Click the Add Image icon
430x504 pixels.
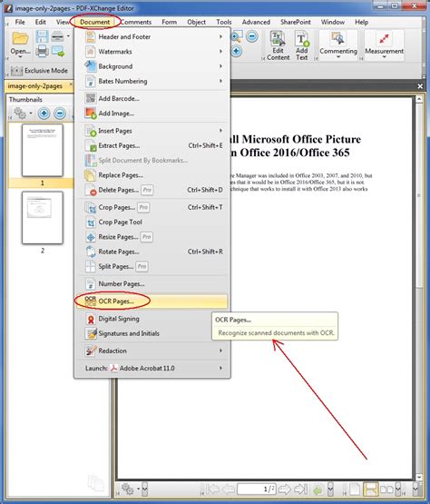pos(91,114)
